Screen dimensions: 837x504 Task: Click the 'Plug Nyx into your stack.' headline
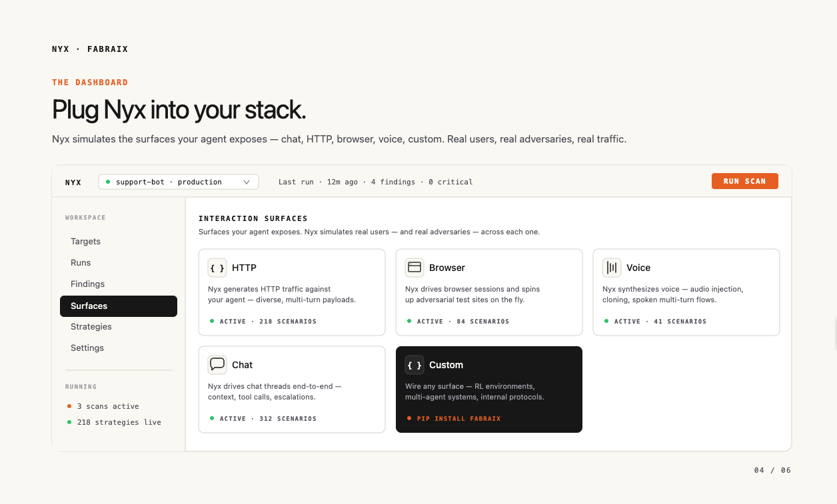(179, 110)
